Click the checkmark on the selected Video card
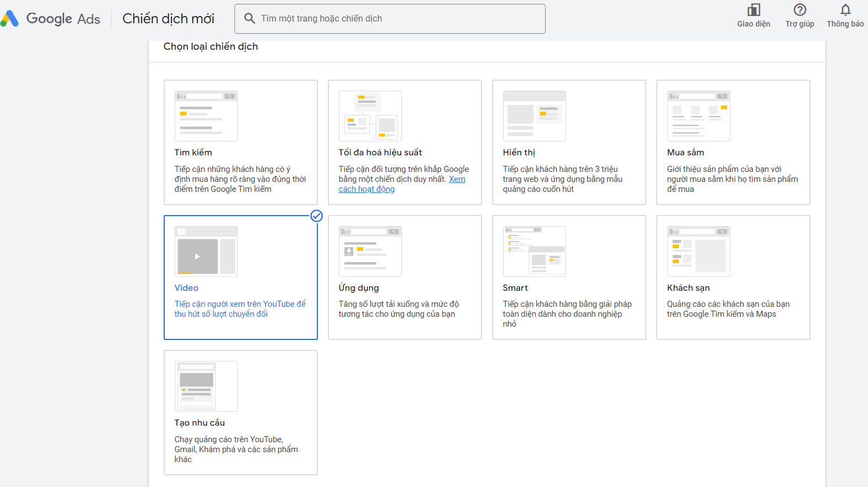 [316, 216]
